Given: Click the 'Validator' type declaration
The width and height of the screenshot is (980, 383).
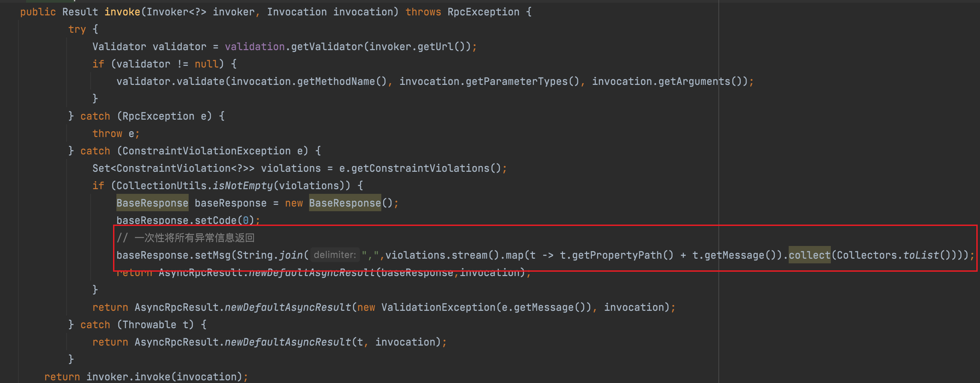Looking at the screenshot, I should (x=119, y=47).
